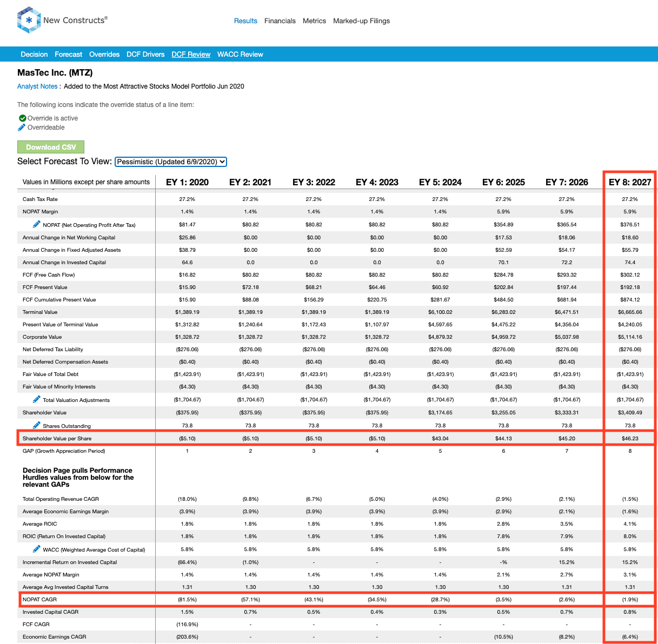658x644 pixels.
Task: Click Economic Earnings CAGR value (203.6%)
Action: [x=187, y=637]
